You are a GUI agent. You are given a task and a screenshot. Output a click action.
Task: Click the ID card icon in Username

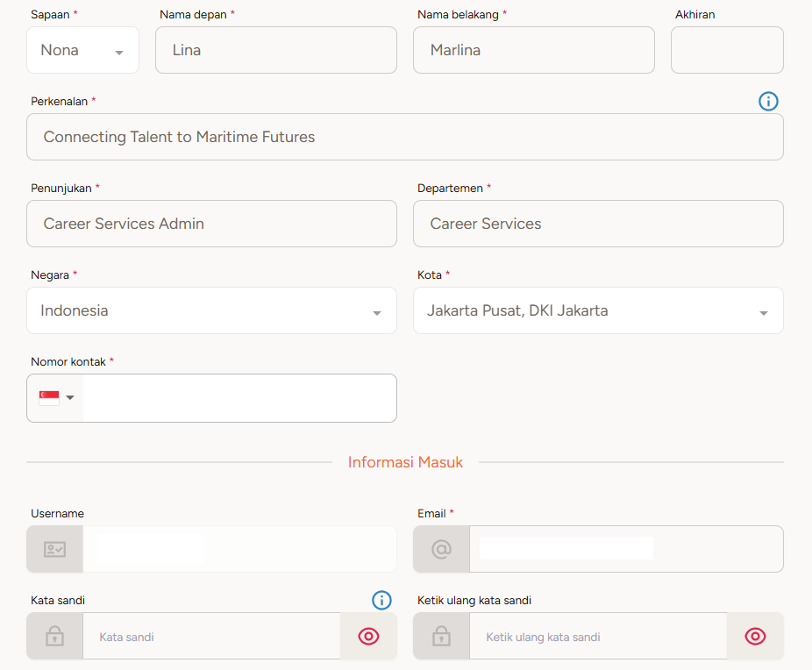(x=54, y=550)
